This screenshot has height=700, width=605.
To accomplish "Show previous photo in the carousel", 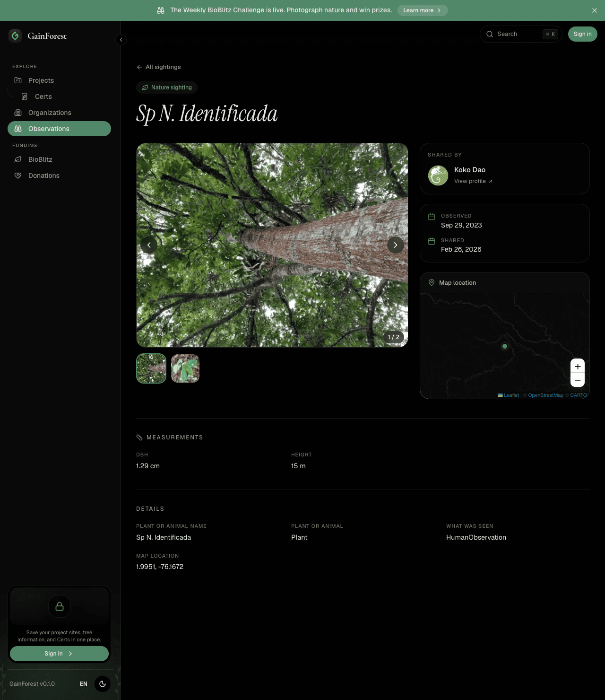I will pyautogui.click(x=149, y=245).
